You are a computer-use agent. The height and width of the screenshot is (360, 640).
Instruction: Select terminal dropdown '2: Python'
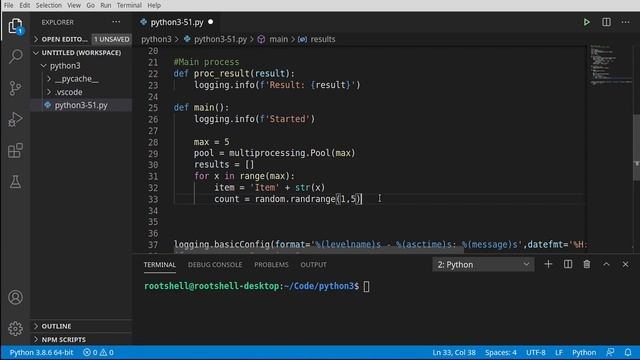[483, 264]
